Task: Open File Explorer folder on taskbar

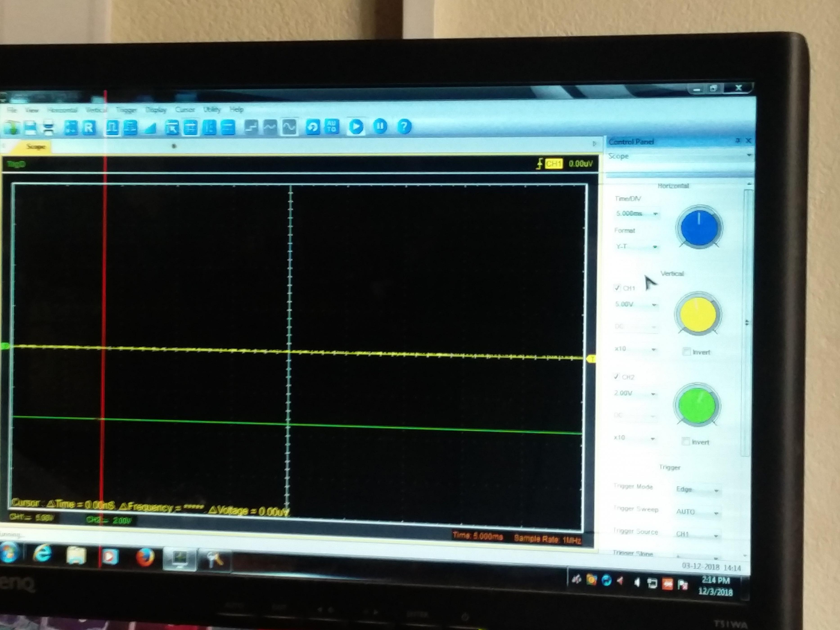Action: point(76,555)
